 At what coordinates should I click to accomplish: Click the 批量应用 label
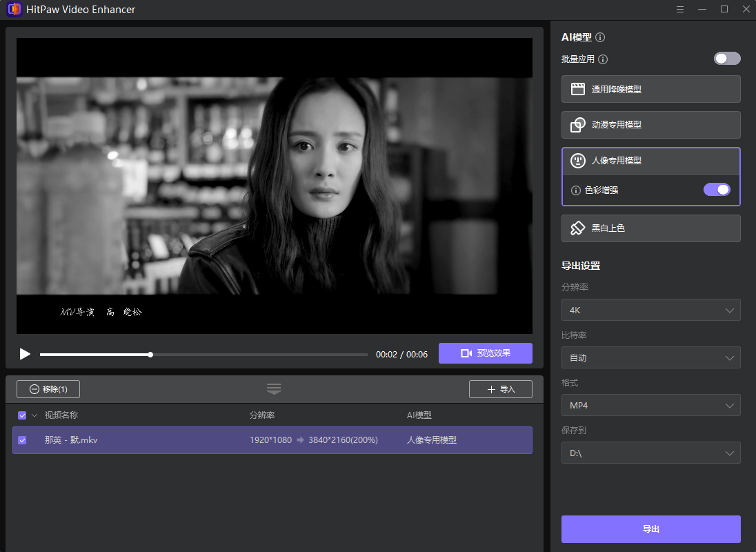click(577, 59)
